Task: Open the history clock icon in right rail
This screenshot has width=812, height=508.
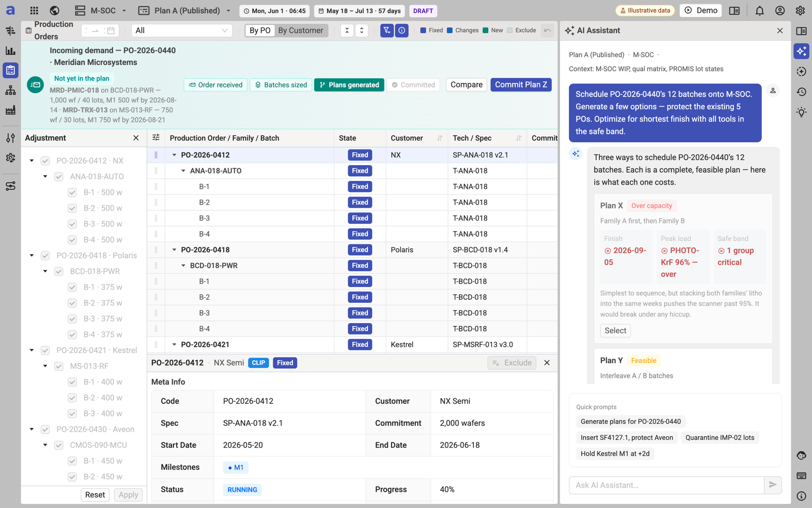Action: pyautogui.click(x=801, y=92)
